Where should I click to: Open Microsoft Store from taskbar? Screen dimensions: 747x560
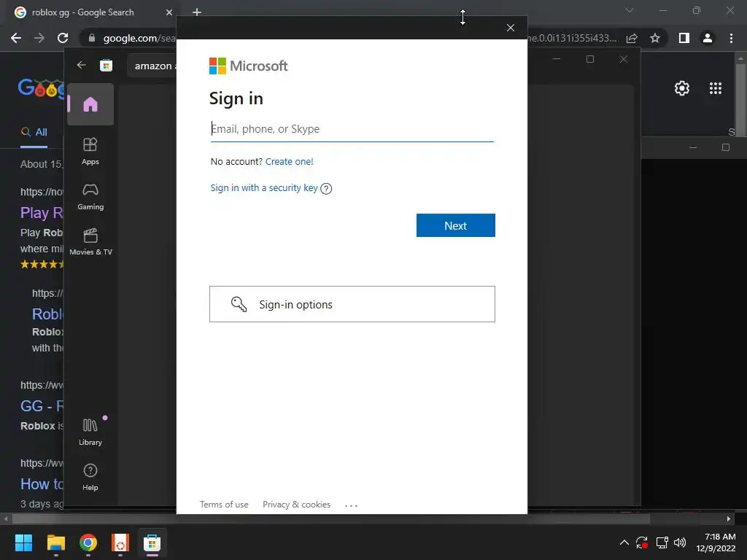click(152, 542)
